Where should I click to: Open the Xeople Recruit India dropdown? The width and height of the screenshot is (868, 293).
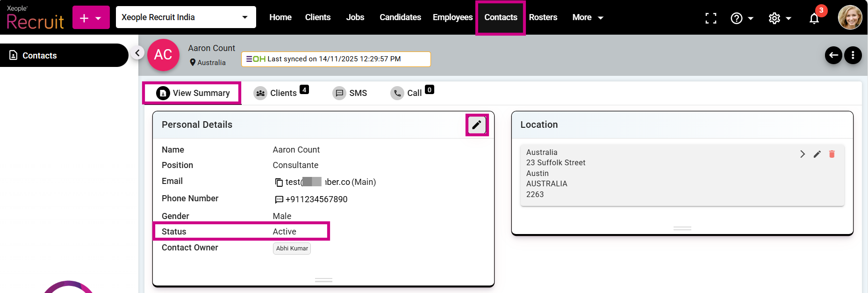(186, 17)
